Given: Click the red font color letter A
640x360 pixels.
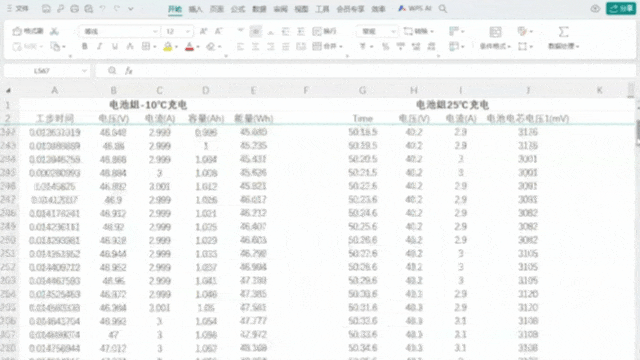Looking at the screenshot, I should pyautogui.click(x=189, y=47).
